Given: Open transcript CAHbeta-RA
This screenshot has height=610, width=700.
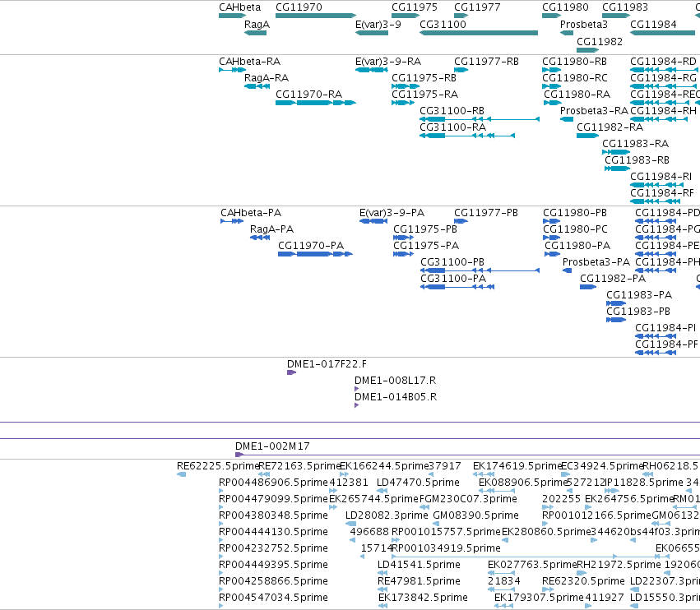Looking at the screenshot, I should (249, 62).
